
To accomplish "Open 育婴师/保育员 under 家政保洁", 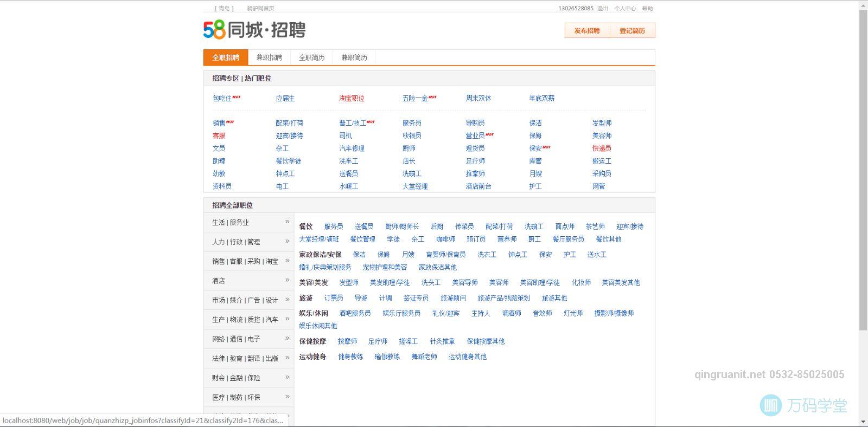I will click(x=445, y=255).
